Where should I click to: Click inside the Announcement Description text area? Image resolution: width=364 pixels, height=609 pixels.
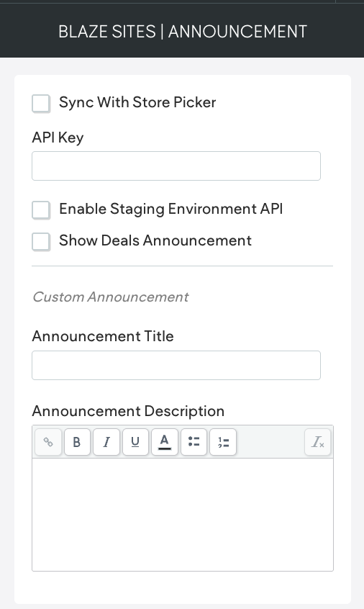183,515
